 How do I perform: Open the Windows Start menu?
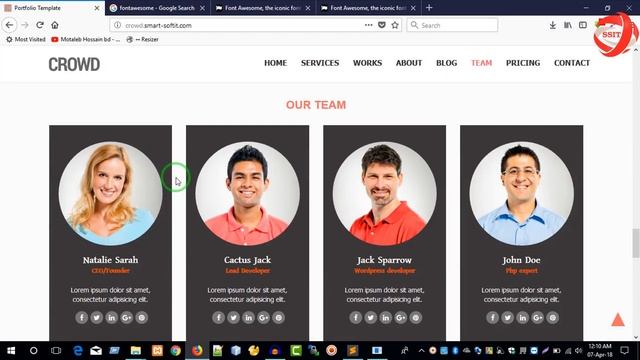[x=11, y=351]
